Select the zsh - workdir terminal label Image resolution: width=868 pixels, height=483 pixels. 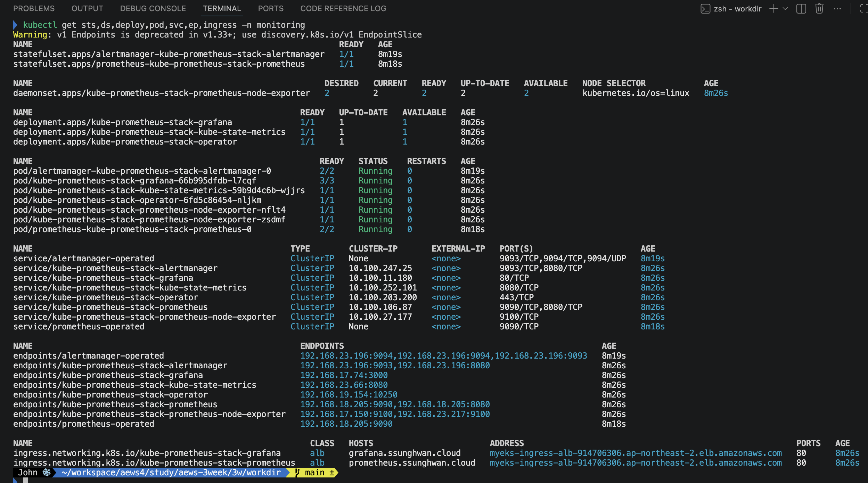click(x=737, y=9)
